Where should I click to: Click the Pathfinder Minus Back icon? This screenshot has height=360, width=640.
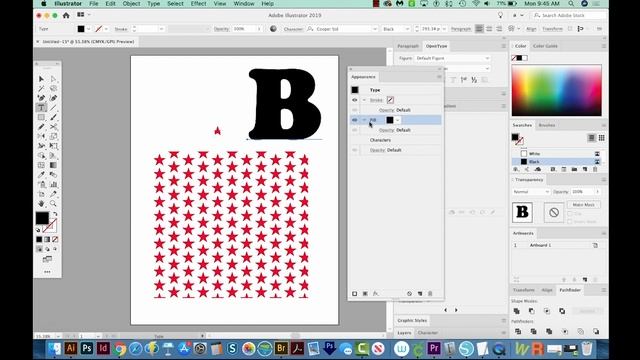click(x=596, y=331)
